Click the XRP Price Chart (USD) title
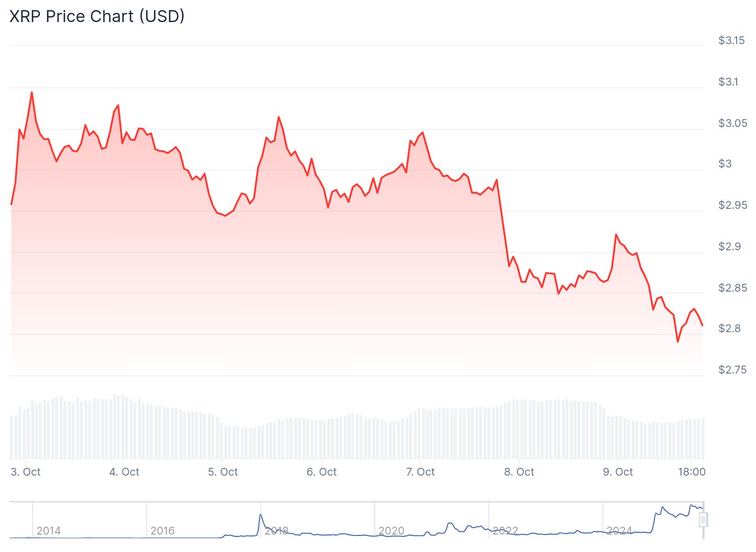The width and height of the screenshot is (756, 552). (x=97, y=17)
